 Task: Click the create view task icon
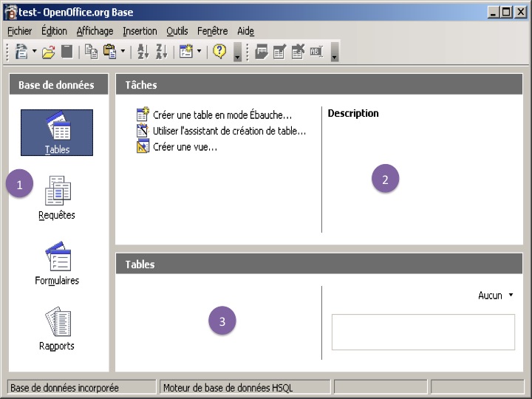(x=143, y=146)
